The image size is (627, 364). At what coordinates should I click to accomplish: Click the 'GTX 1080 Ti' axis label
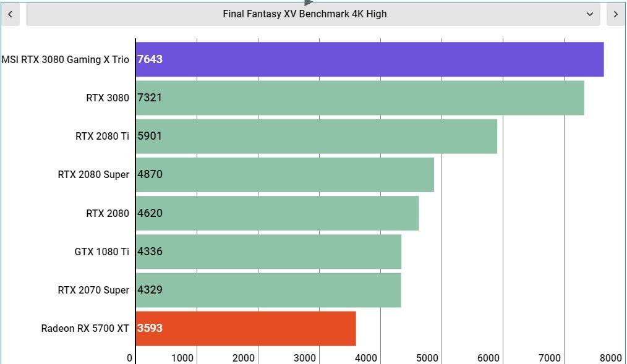click(101, 252)
